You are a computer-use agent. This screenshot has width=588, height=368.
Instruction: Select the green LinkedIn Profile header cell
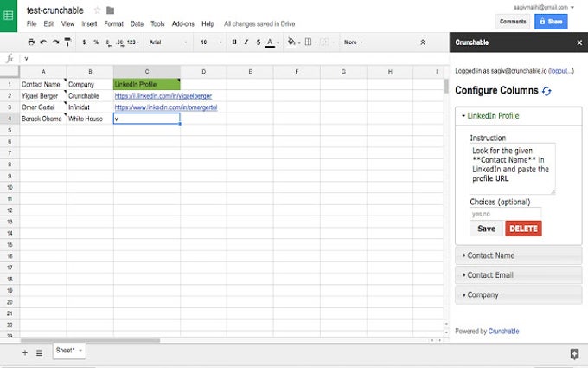[147, 84]
